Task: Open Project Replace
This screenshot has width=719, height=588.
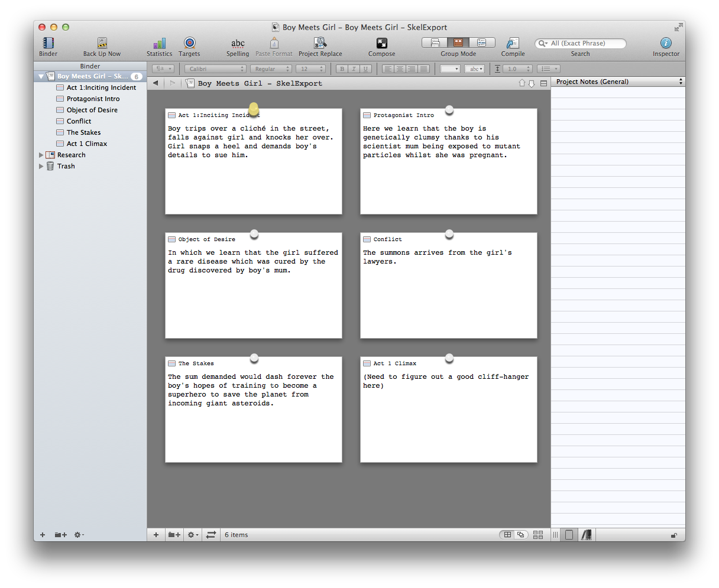Action: tap(320, 44)
